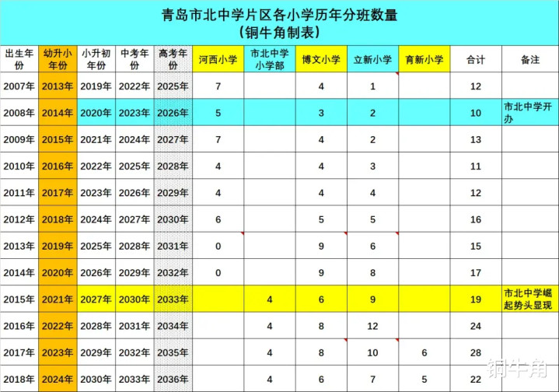Click the 河西小学 column header

[x=218, y=59]
